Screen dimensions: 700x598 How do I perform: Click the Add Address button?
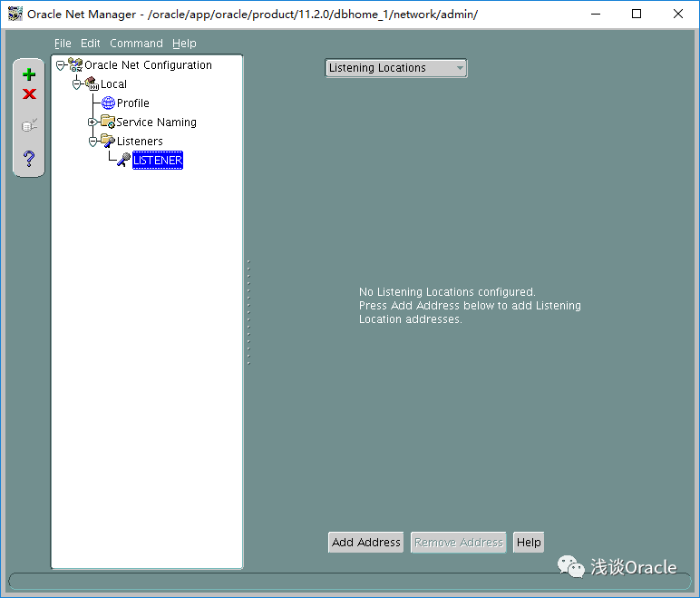coord(366,542)
